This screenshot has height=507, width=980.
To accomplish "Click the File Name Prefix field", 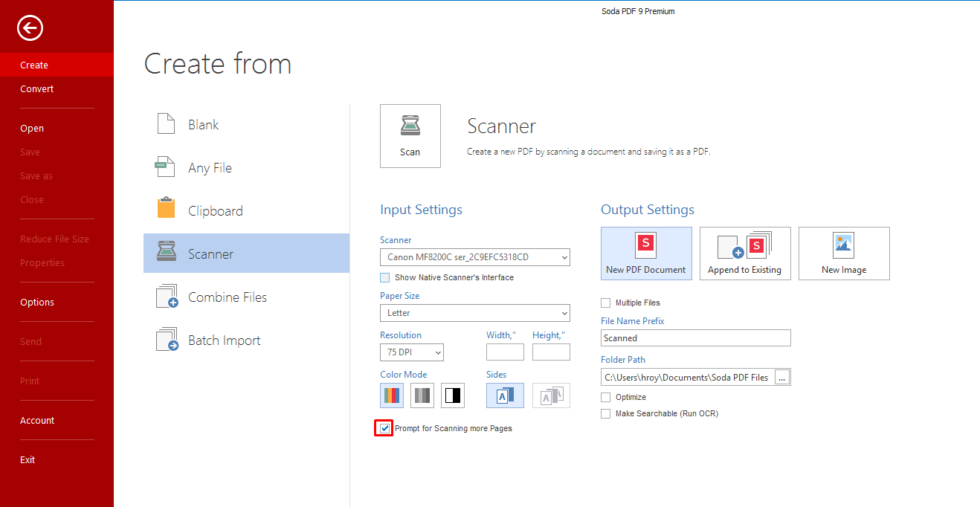I will click(695, 338).
